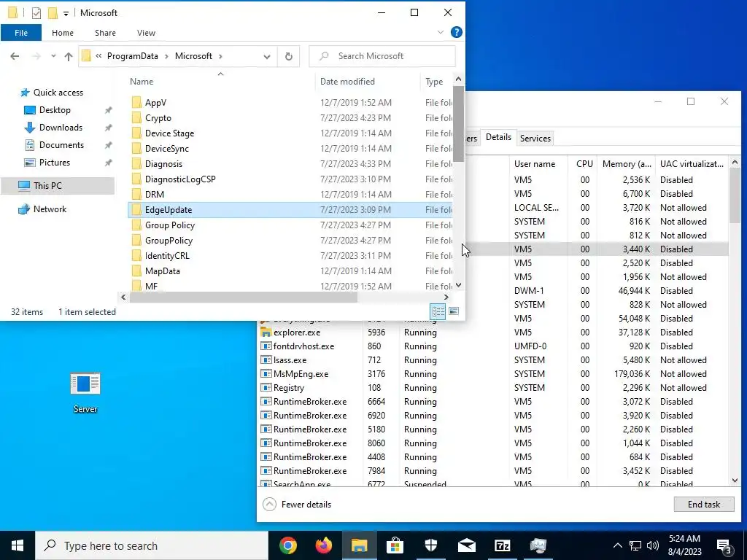Click the volume tray icon
This screenshot has height=560, width=747.
(653, 545)
